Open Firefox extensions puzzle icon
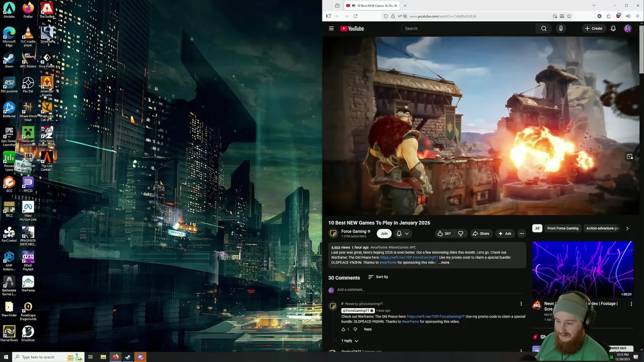644x362 pixels. click(608, 16)
